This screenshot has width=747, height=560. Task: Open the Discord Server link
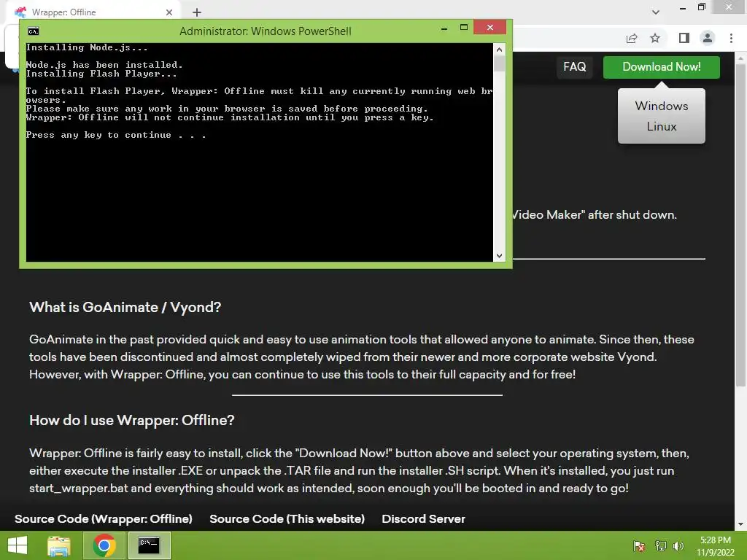(423, 519)
